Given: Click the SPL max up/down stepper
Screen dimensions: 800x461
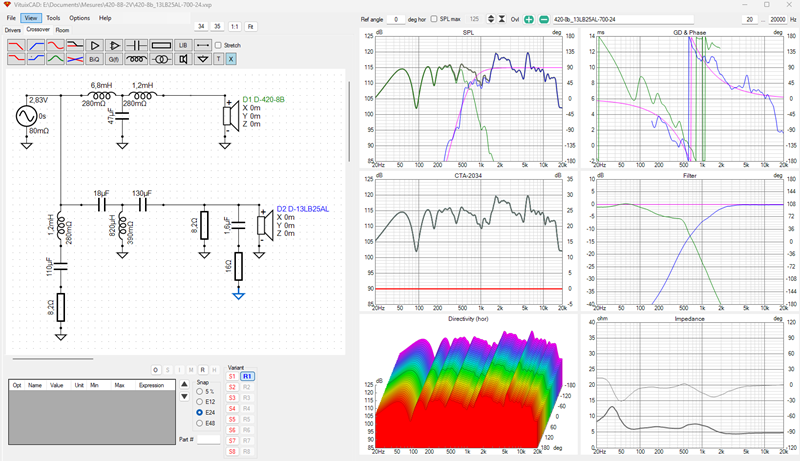Looking at the screenshot, I should point(491,19).
